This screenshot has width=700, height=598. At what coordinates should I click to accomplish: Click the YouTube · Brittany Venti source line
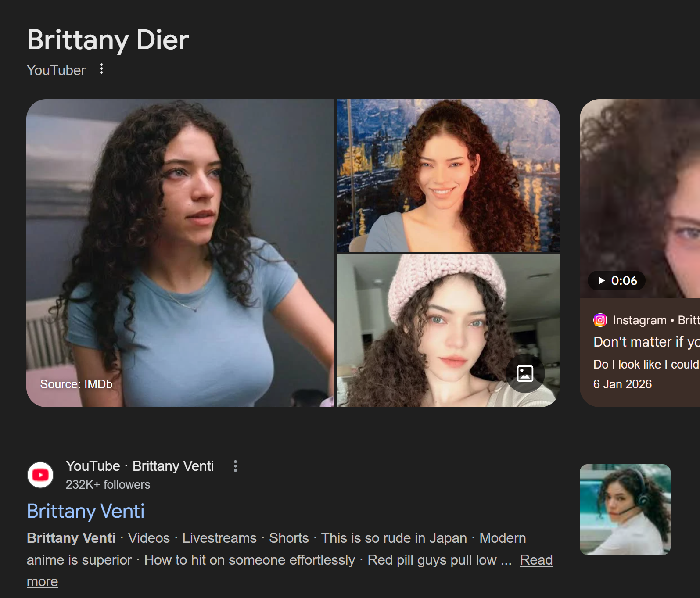pos(140,466)
